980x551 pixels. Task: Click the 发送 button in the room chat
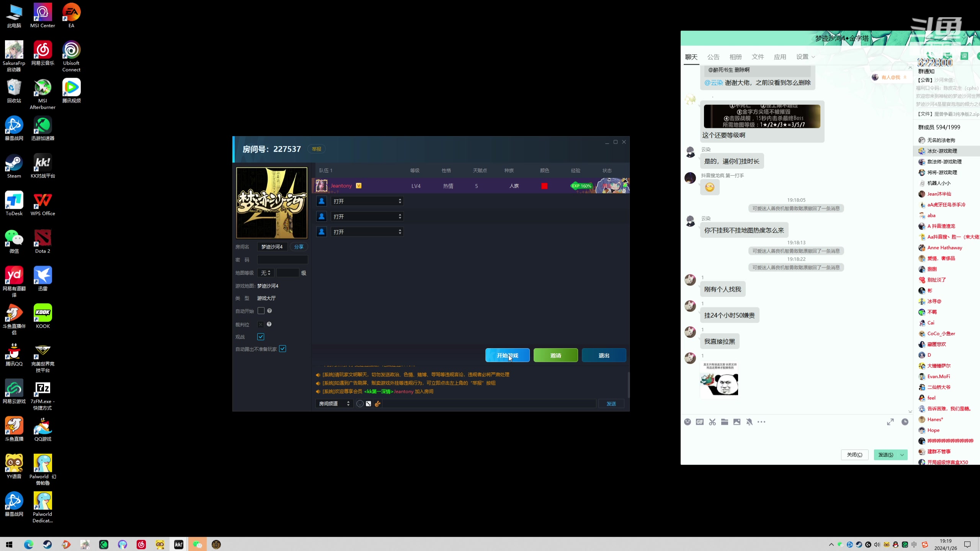point(611,404)
